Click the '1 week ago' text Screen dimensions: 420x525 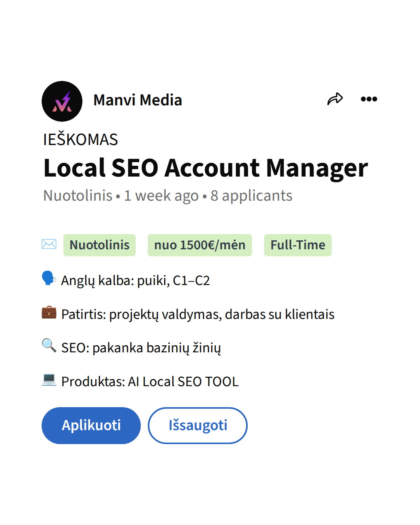click(161, 196)
